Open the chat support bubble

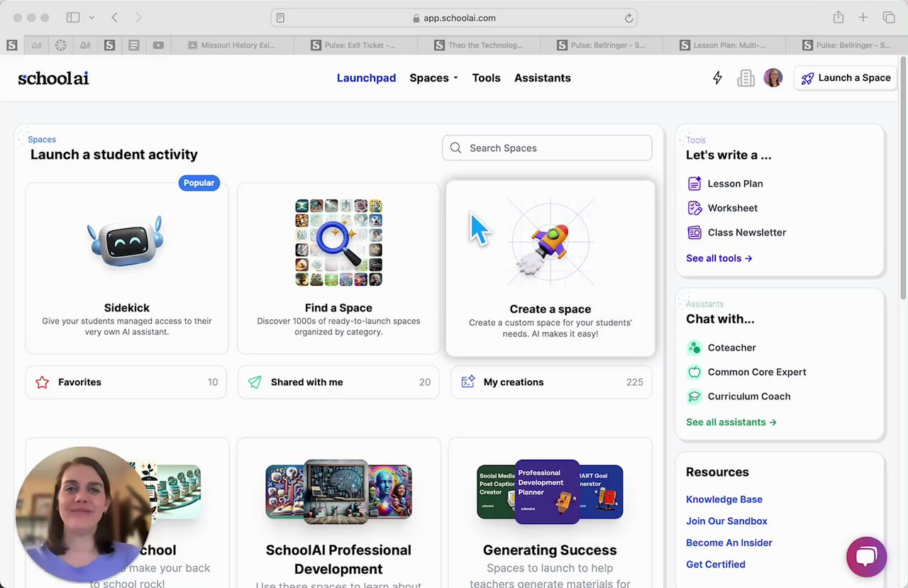tap(866, 556)
